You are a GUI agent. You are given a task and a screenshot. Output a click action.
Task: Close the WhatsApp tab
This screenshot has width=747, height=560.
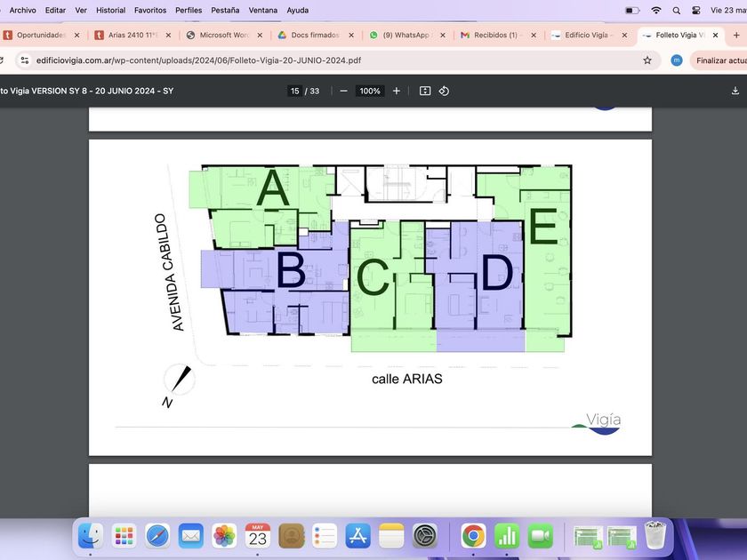pos(443,35)
